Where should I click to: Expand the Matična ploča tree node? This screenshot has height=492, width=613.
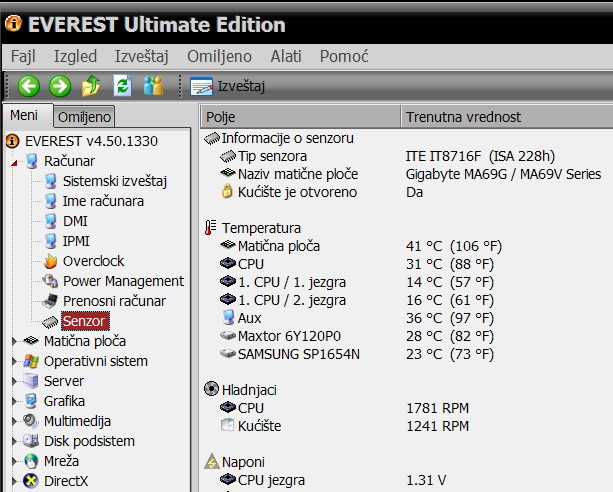pyautogui.click(x=14, y=341)
